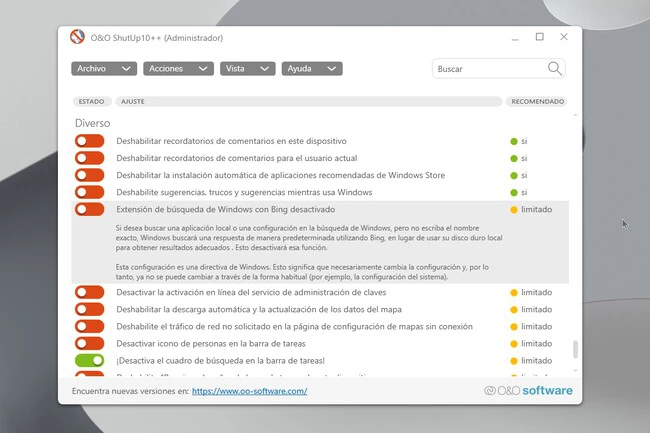Toggle 'Extensión de búsqueda de Windows con Bing'
The image size is (650, 433).
90,209
